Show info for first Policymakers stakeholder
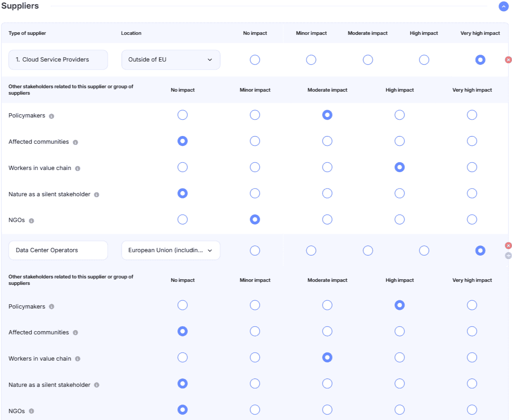 52,116
